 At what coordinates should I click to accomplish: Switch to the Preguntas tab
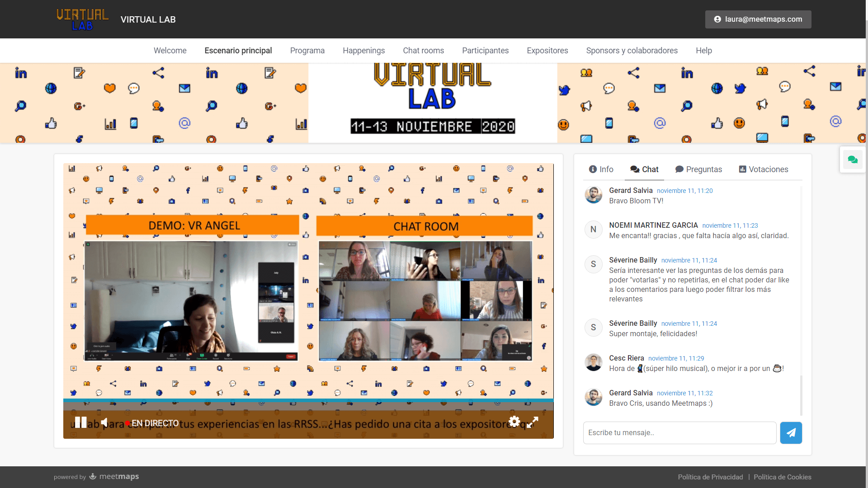[699, 169]
